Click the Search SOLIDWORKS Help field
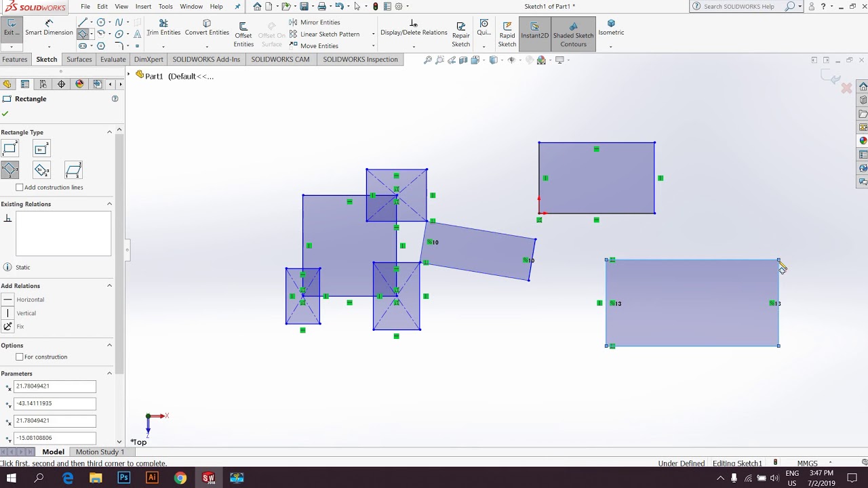Image resolution: width=868 pixels, height=488 pixels. click(x=743, y=7)
